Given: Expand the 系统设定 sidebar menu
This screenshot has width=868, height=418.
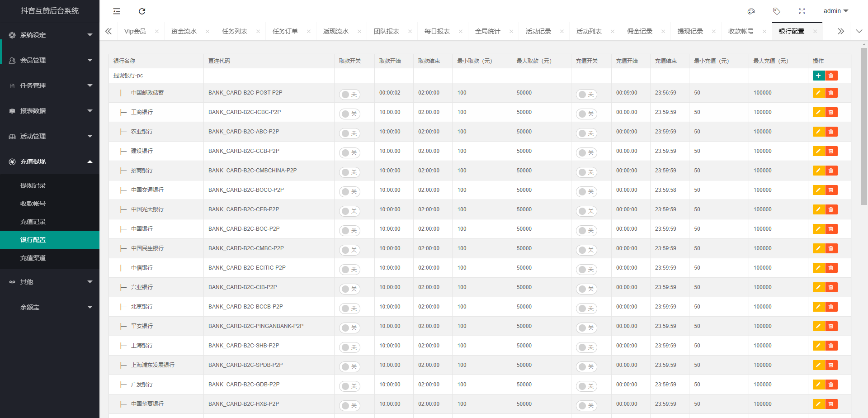Looking at the screenshot, I should [x=50, y=35].
